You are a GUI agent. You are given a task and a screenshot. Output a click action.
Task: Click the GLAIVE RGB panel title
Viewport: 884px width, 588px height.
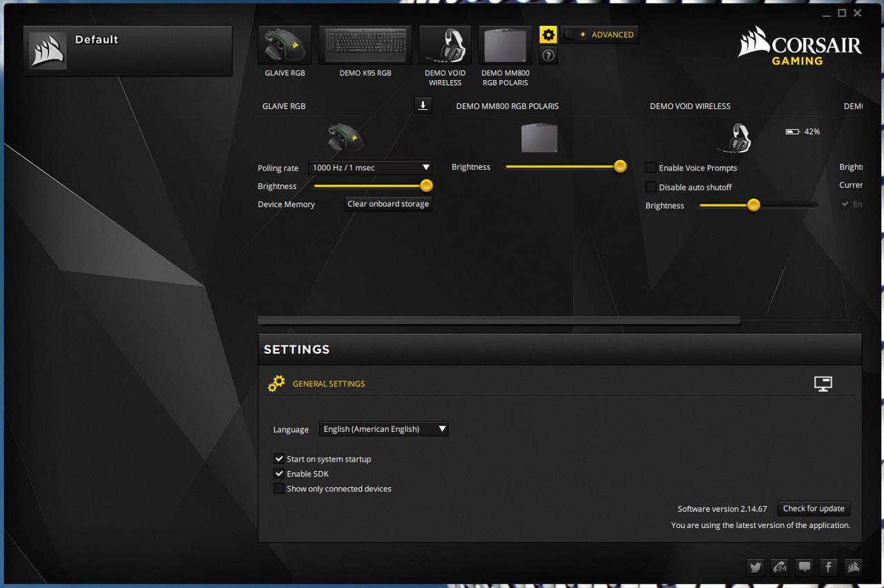tap(284, 106)
